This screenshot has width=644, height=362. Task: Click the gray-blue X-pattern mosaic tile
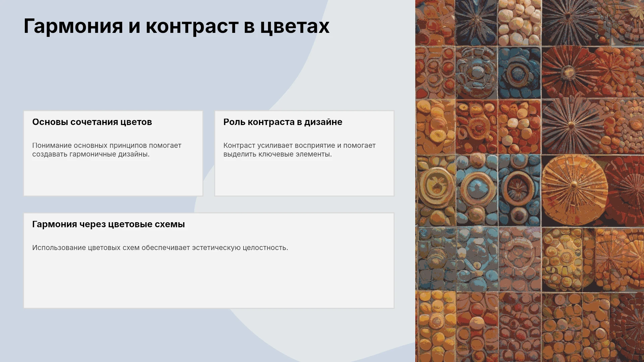(477, 259)
